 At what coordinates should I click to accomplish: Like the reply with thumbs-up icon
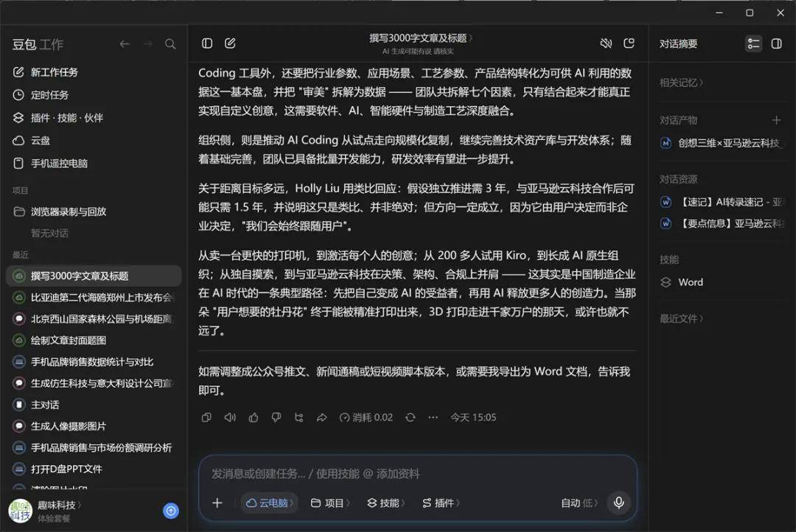click(254, 417)
